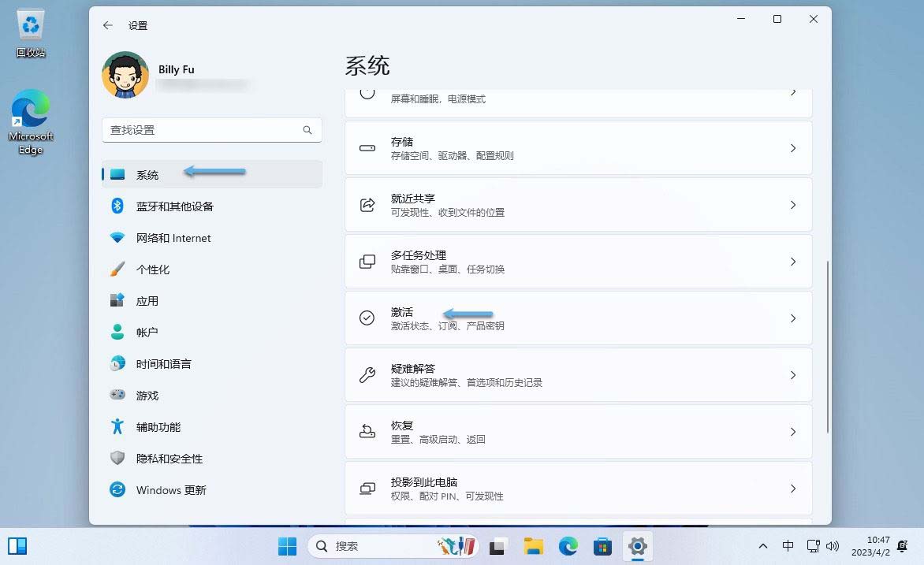Select 帐户 in the sidebar
The image size is (924, 565).
coord(147,333)
